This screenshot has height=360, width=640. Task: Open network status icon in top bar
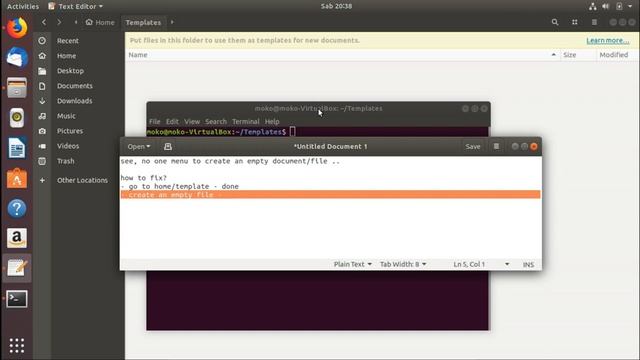(x=592, y=6)
